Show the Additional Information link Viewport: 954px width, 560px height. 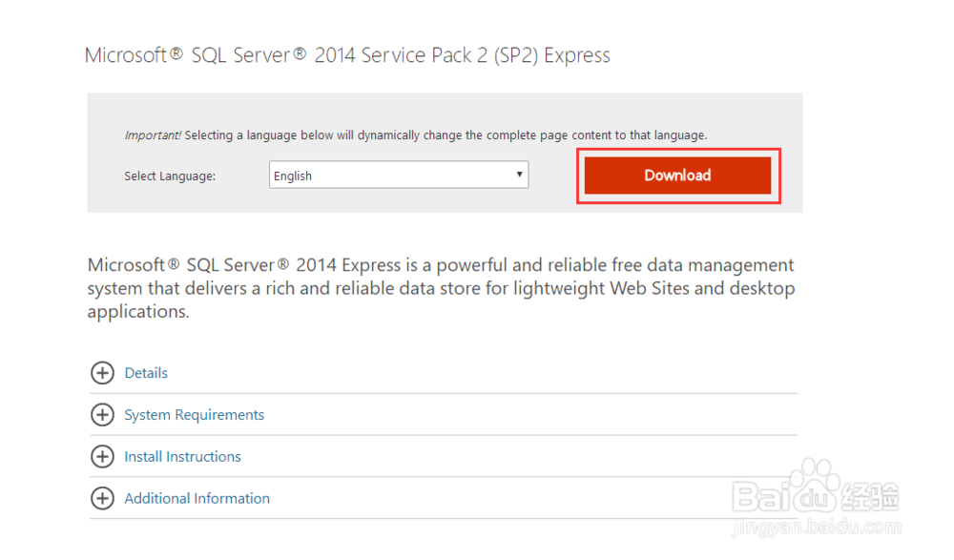[x=197, y=498]
